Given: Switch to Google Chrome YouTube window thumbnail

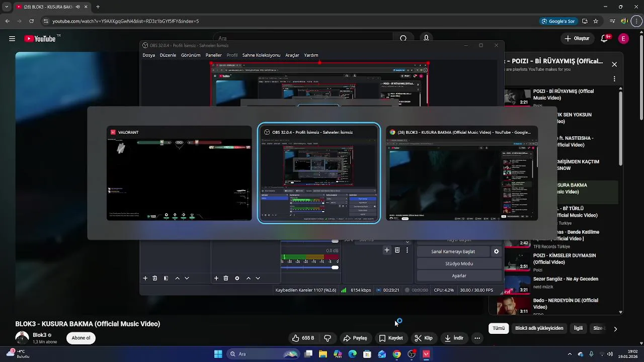Looking at the screenshot, I should (x=462, y=173).
